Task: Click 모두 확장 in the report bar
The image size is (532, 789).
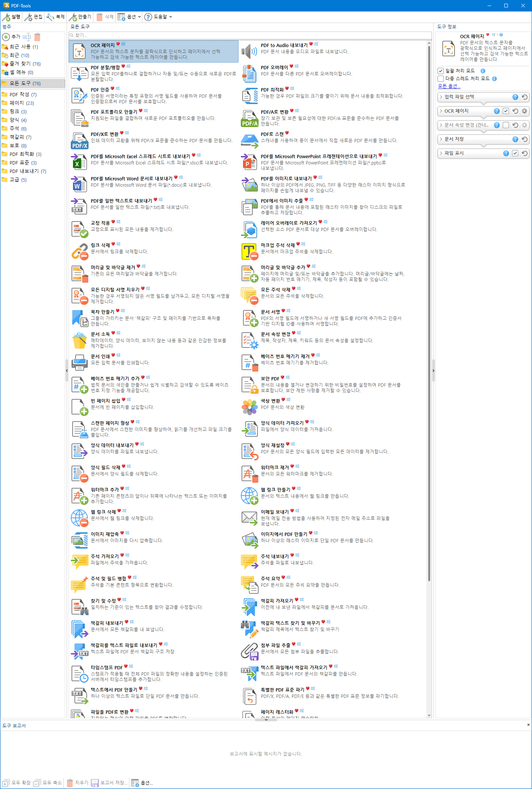Action: pyautogui.click(x=17, y=783)
